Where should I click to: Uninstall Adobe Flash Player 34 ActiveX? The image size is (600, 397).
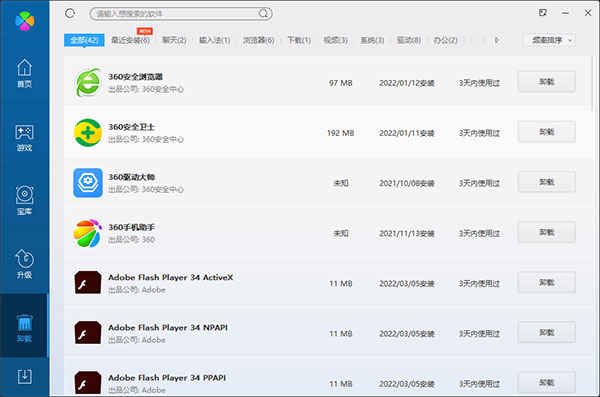(546, 282)
